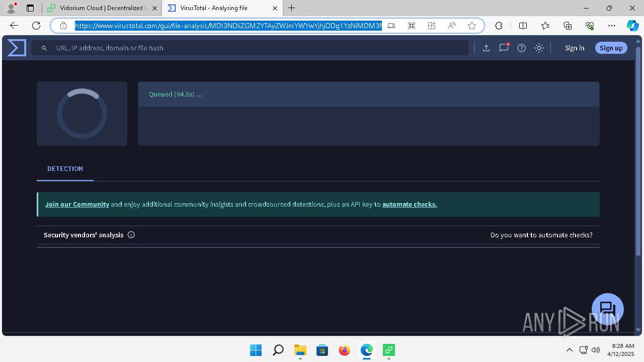
Task: Click the Security vendors' analysis info icon
Action: coord(131,235)
